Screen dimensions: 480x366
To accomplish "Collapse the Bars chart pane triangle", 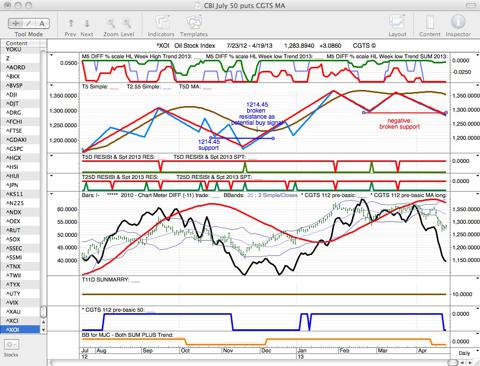I will pyautogui.click(x=52, y=194).
